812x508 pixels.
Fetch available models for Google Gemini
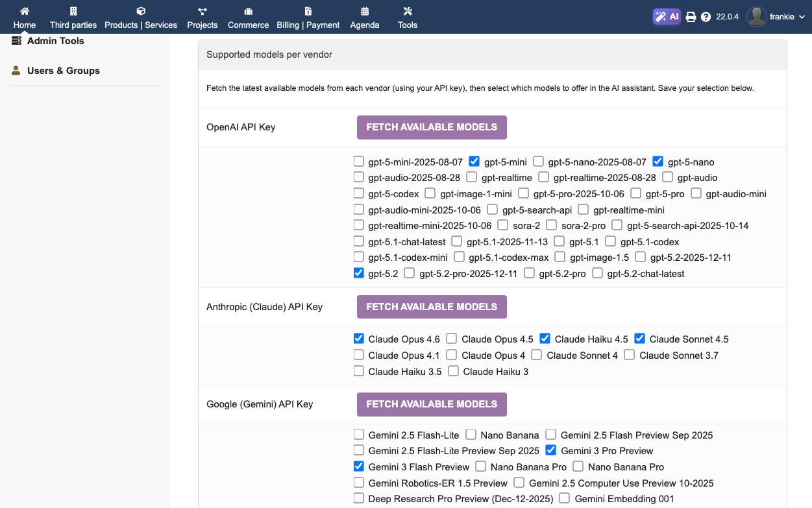(x=432, y=404)
